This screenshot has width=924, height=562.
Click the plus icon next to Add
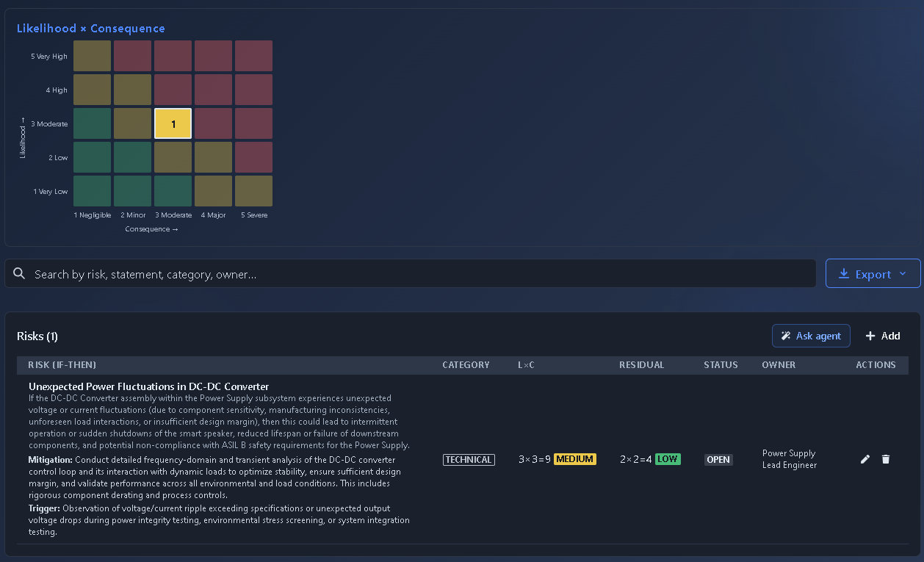(x=870, y=336)
